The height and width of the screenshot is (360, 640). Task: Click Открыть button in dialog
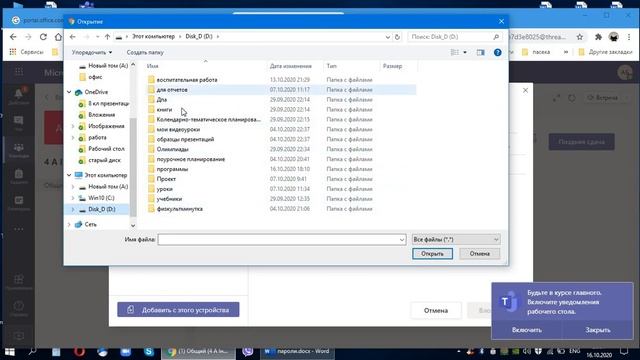click(x=432, y=254)
